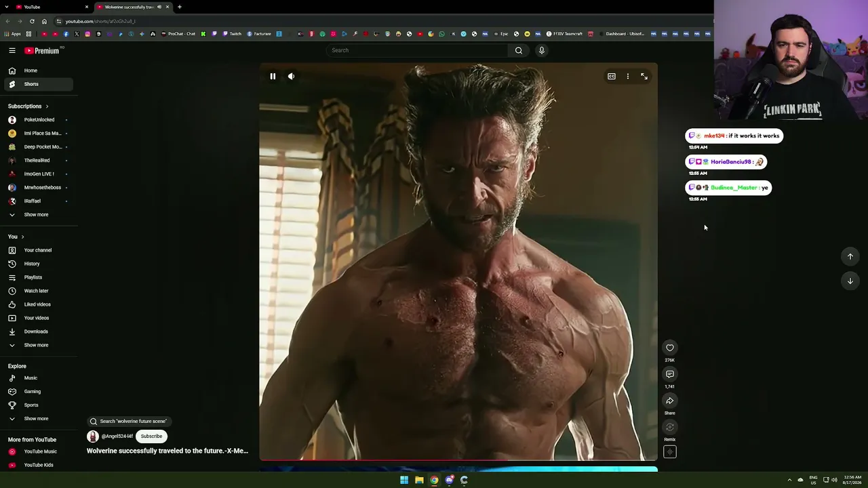
Task: Open taskbar clock and calendar
Action: pyautogui.click(x=852, y=480)
